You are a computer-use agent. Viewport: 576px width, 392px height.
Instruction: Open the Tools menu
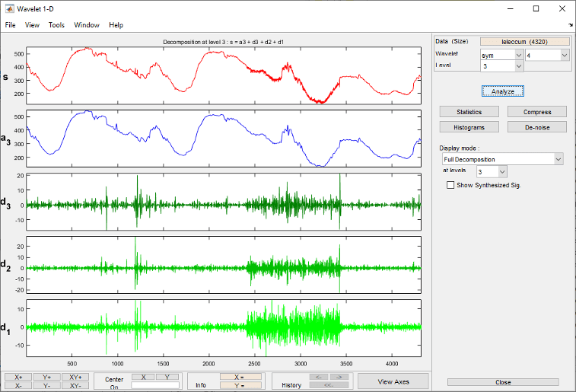pos(56,25)
